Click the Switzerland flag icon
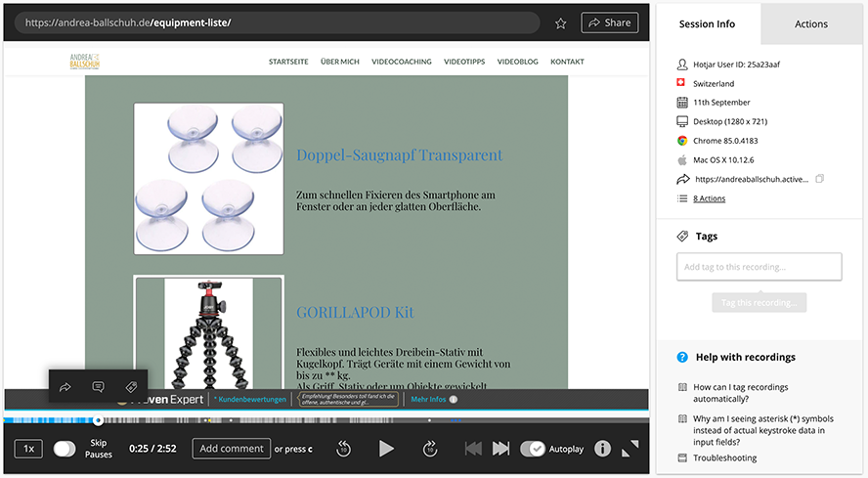The image size is (868, 478). pyautogui.click(x=681, y=82)
